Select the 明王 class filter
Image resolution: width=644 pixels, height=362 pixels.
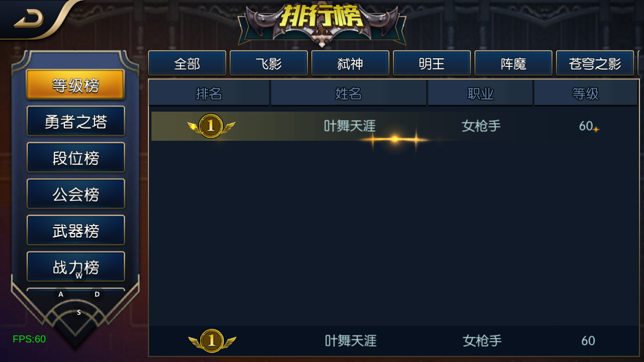pos(432,63)
